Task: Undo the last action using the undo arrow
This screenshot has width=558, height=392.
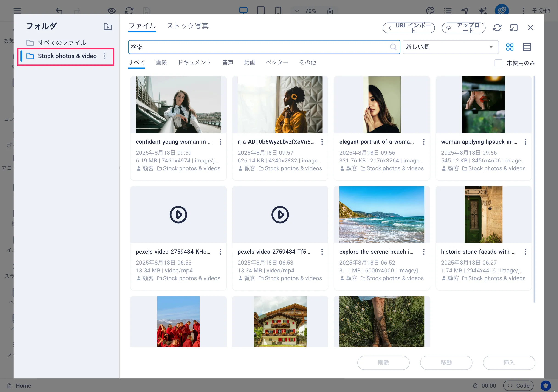Action: (x=59, y=11)
